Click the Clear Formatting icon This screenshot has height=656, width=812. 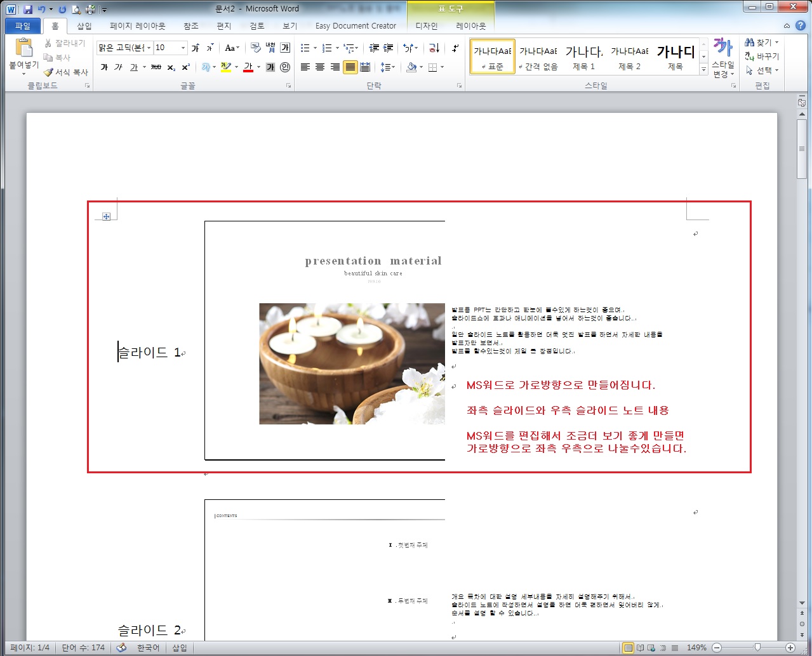click(255, 48)
